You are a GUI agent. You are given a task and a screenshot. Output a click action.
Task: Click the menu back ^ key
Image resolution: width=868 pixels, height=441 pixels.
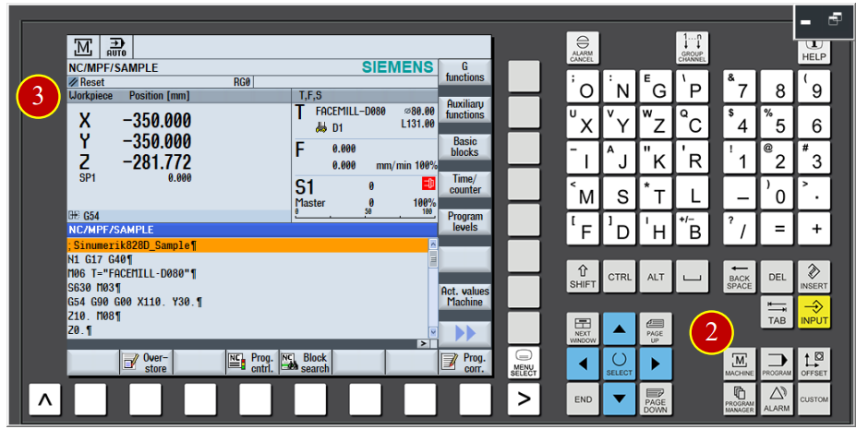pyautogui.click(x=45, y=399)
